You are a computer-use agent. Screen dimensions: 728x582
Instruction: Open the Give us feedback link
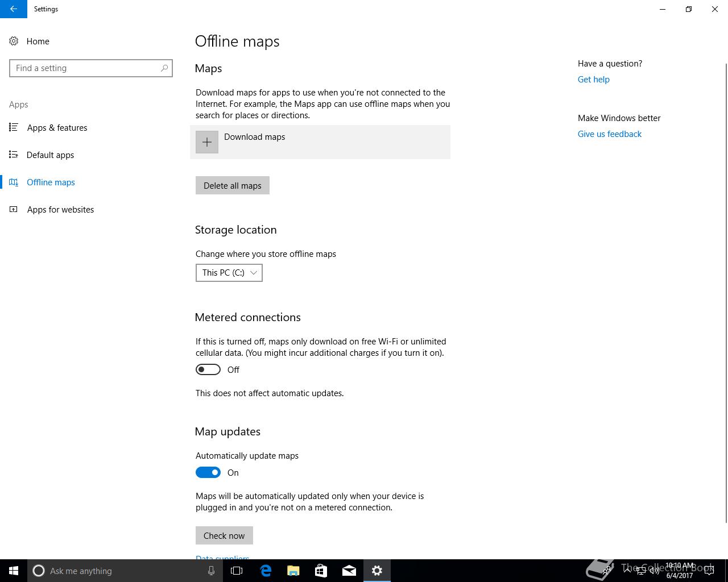(610, 134)
